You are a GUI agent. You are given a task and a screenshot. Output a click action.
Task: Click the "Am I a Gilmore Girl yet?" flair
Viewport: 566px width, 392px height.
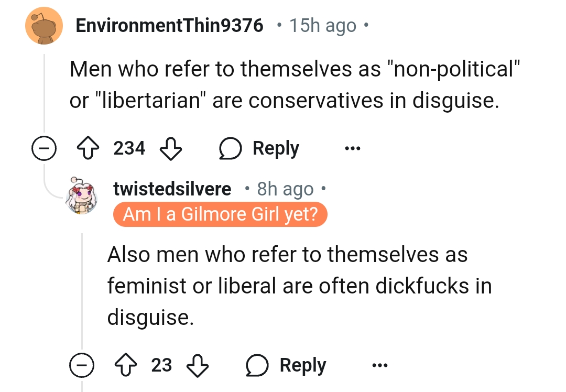coord(220,215)
